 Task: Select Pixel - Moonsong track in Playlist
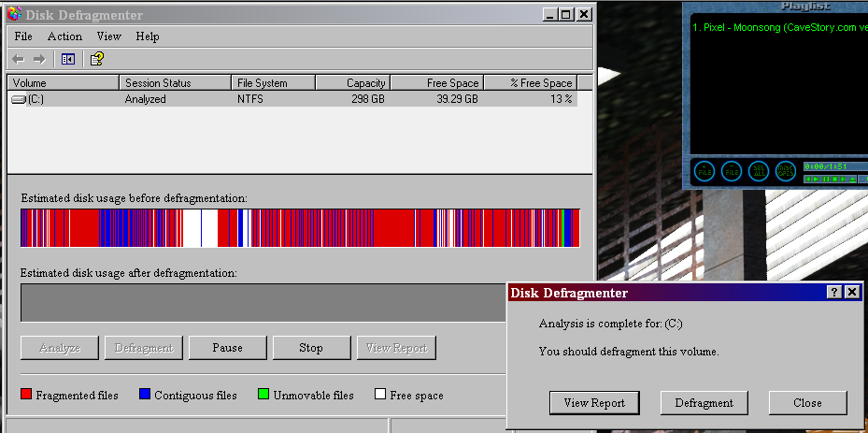(780, 27)
